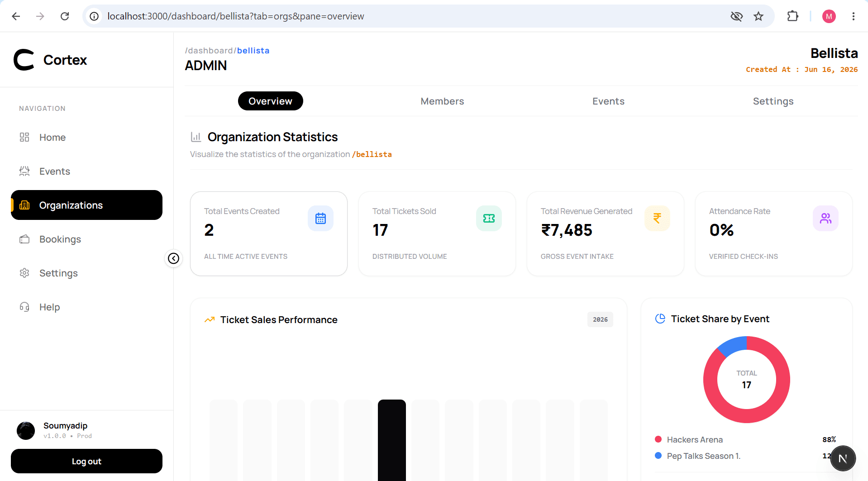
Task: Click the black bar in sales chart
Action: pos(391,440)
